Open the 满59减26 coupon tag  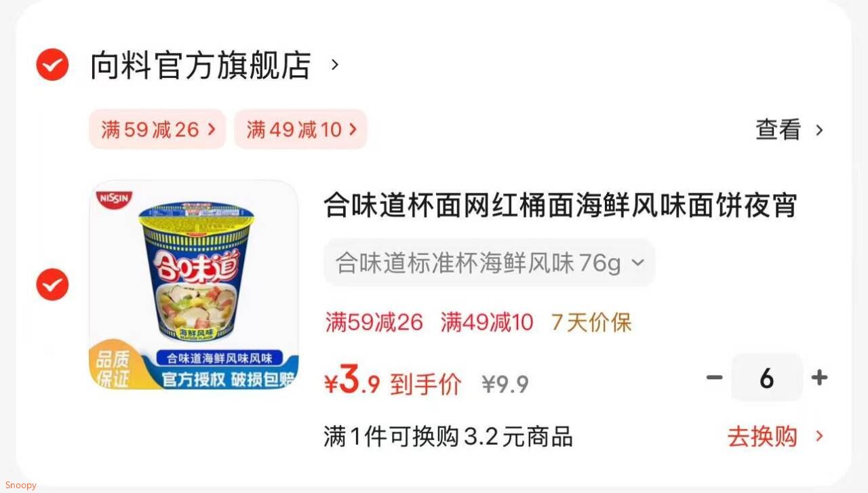[x=157, y=129]
